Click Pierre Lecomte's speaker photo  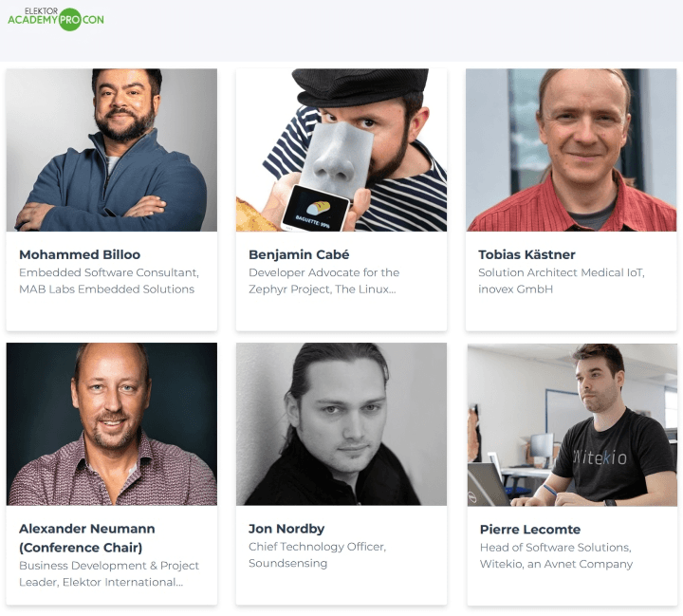pyautogui.click(x=571, y=424)
